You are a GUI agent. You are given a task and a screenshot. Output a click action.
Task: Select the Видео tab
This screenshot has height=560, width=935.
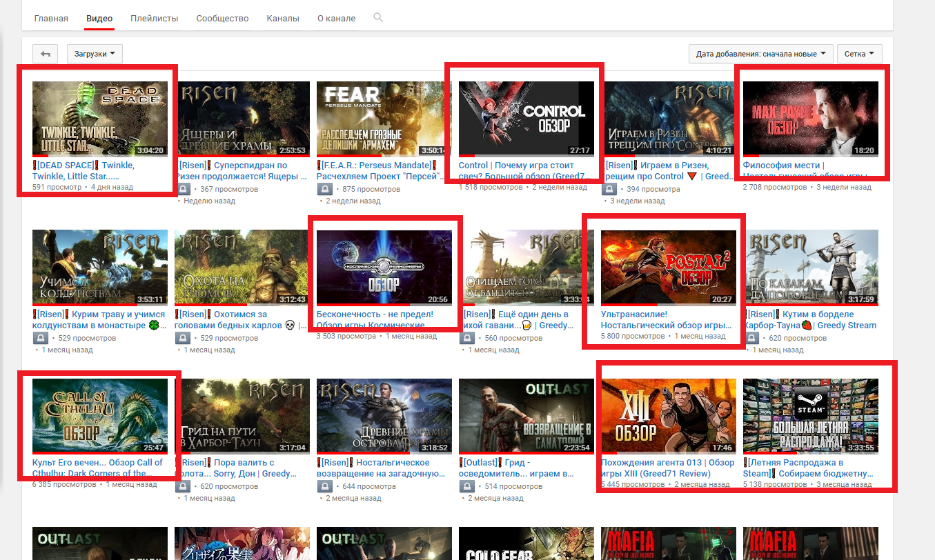point(99,19)
